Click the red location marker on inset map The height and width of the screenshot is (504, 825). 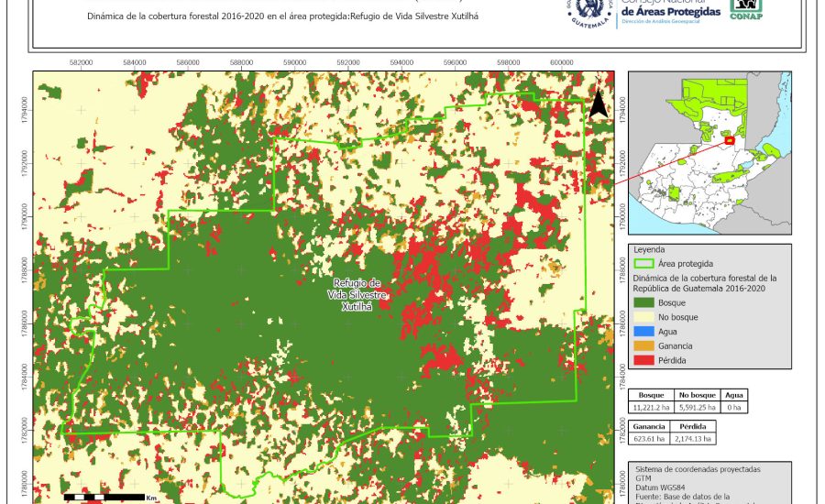pyautogui.click(x=728, y=141)
